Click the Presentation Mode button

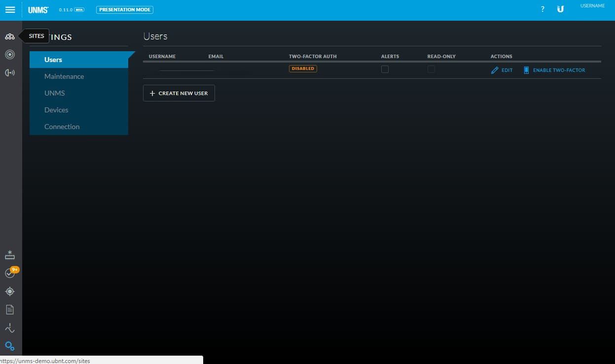tap(125, 10)
